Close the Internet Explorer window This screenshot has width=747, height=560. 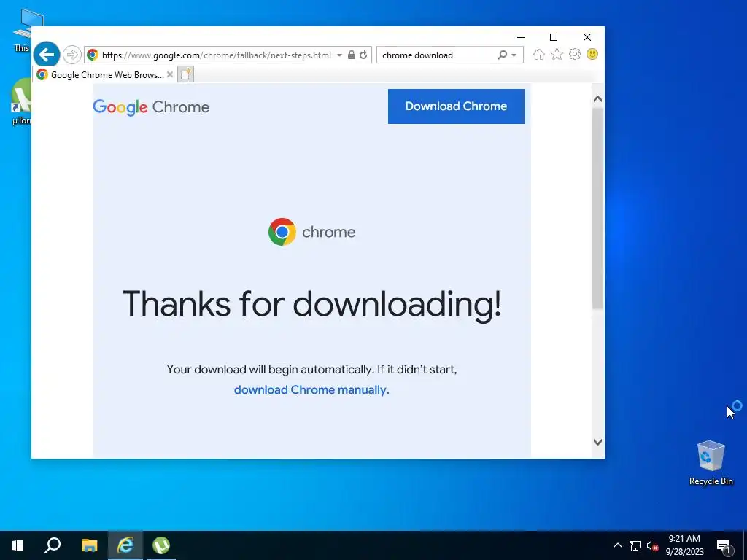(x=587, y=37)
